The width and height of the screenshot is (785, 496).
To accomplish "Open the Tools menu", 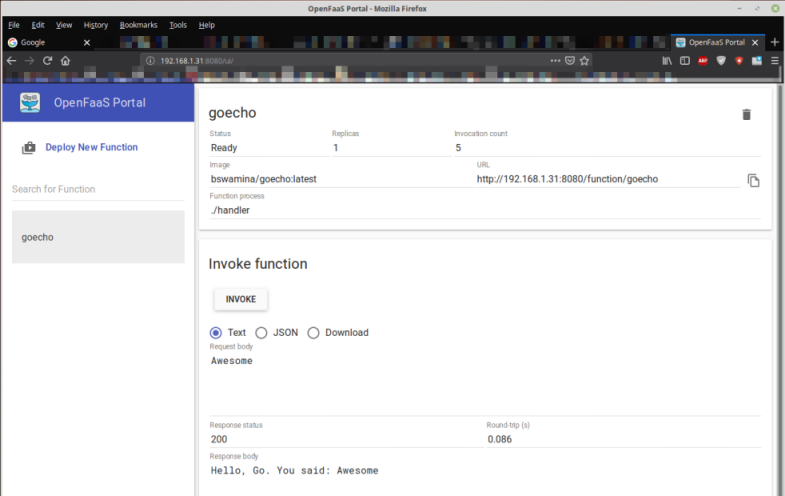I will pos(178,25).
